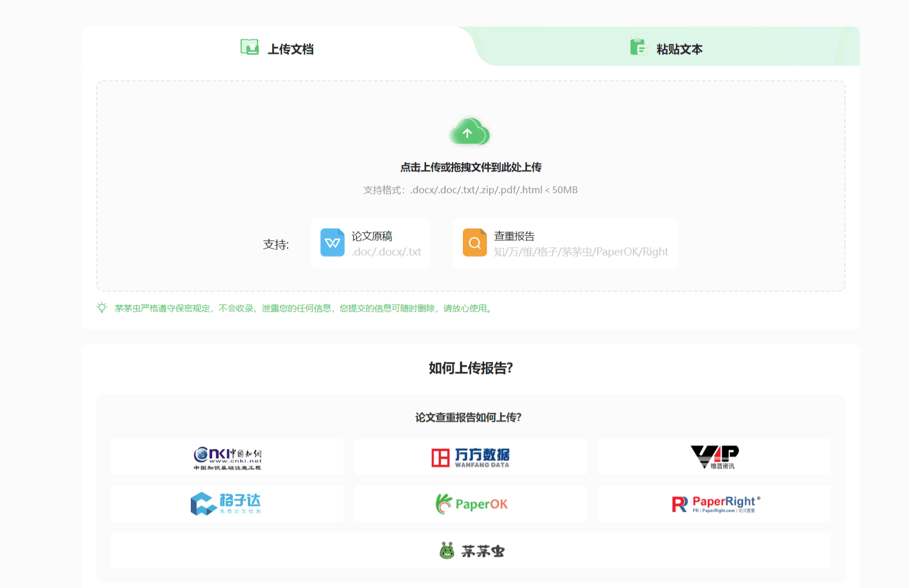Click the lightbulb tip icon
The height and width of the screenshot is (588, 909).
tap(102, 308)
